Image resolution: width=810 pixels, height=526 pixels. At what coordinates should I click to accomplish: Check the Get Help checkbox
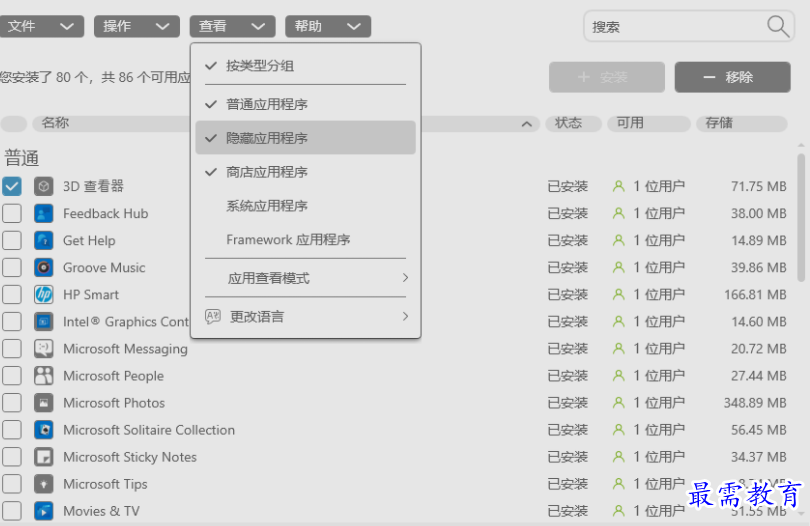click(12, 240)
